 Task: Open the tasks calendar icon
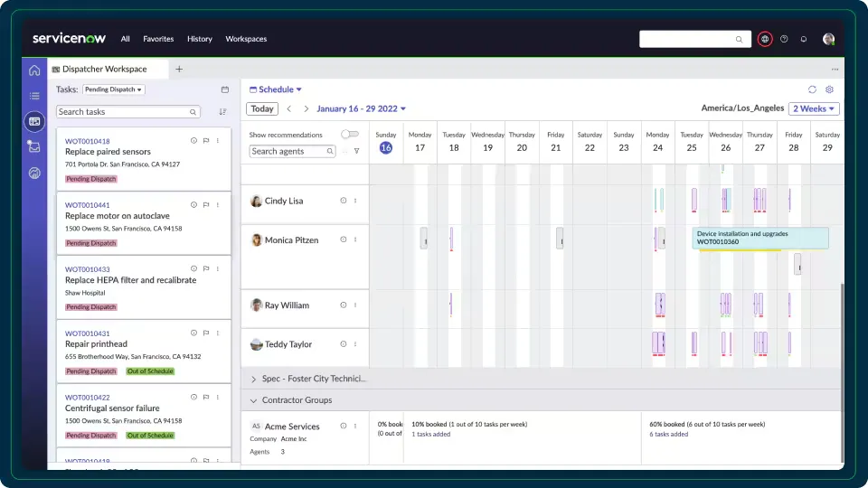pyautogui.click(x=225, y=89)
